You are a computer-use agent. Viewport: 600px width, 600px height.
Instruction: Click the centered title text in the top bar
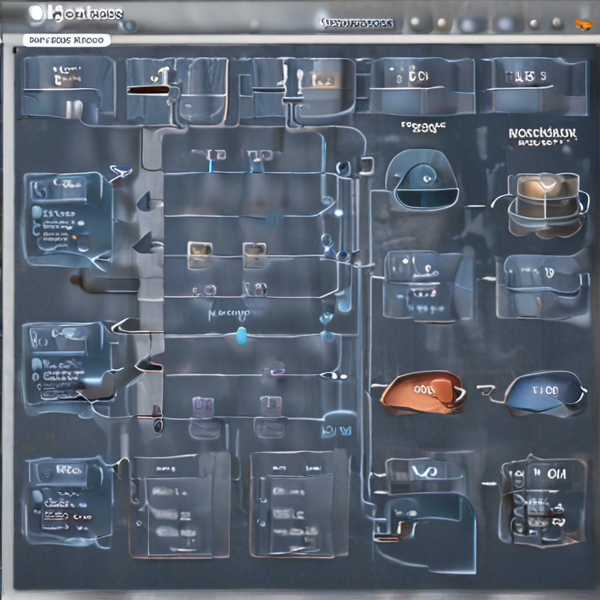click(x=357, y=22)
